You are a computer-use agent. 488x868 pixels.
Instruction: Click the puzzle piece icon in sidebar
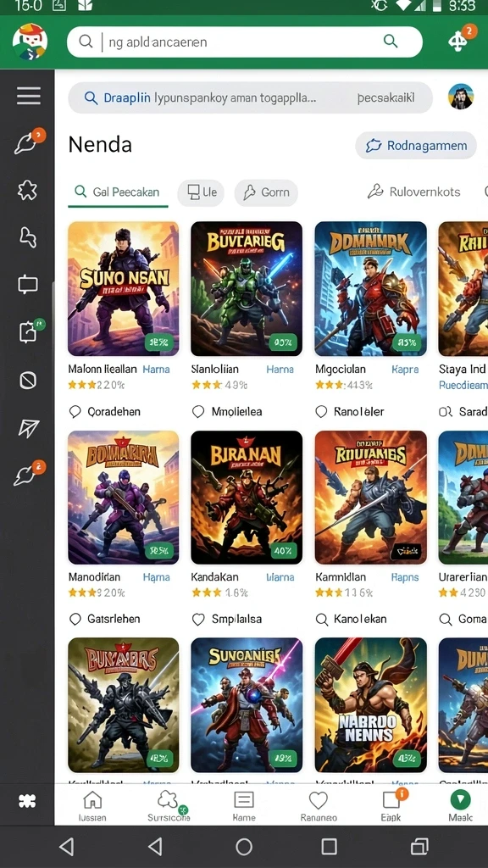click(27, 191)
